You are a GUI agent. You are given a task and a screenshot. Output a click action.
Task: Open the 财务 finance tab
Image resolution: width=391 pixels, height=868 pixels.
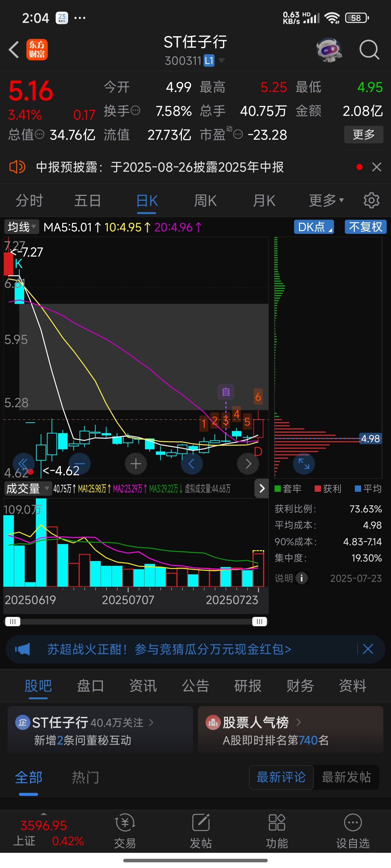[300, 685]
